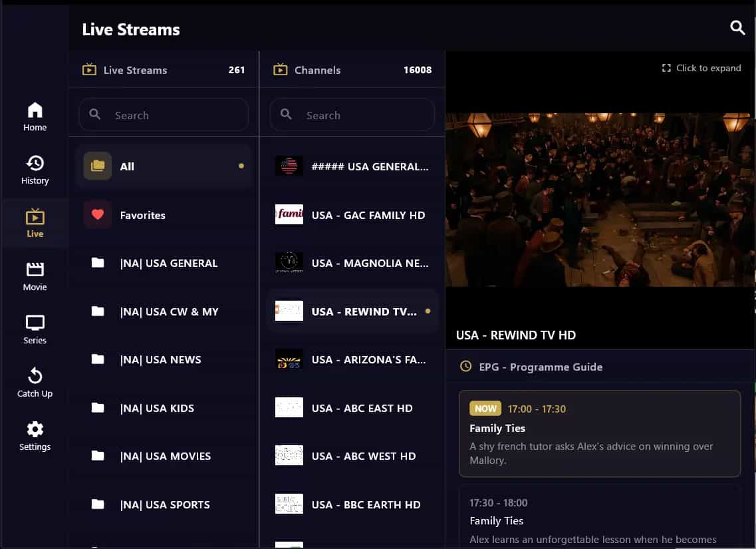This screenshot has width=756, height=549.
Task: Click the BBC Earth HD channel logo
Action: [289, 504]
